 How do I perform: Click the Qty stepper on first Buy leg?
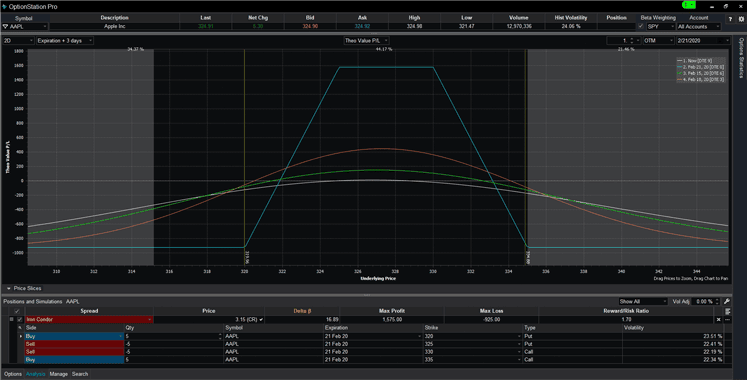(220, 336)
